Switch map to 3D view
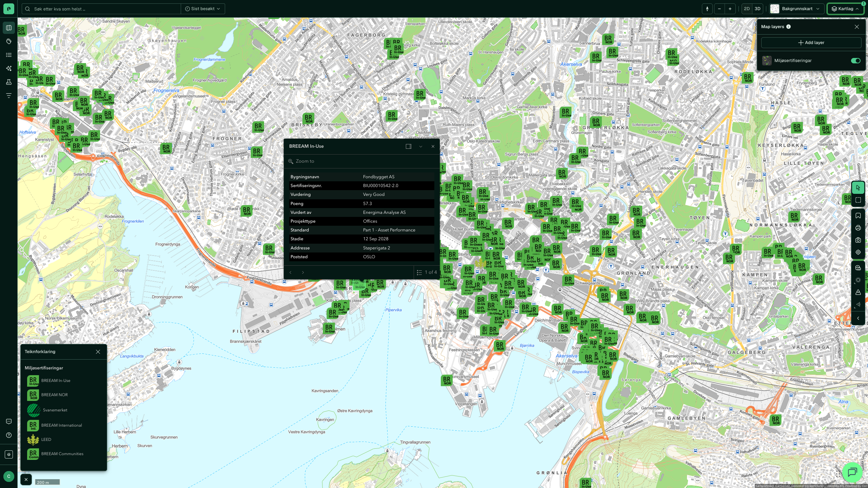This screenshot has height=488, width=868. coord(757,9)
